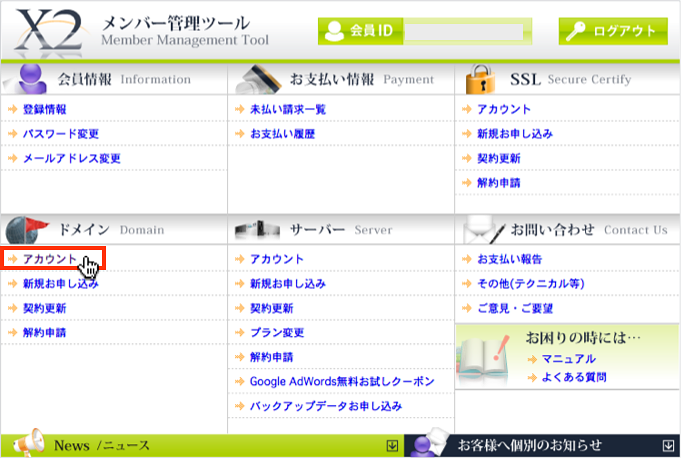Viewport: 681px width, 458px height.
Task: Click the 会員情報 Information heading
Action: tap(124, 79)
